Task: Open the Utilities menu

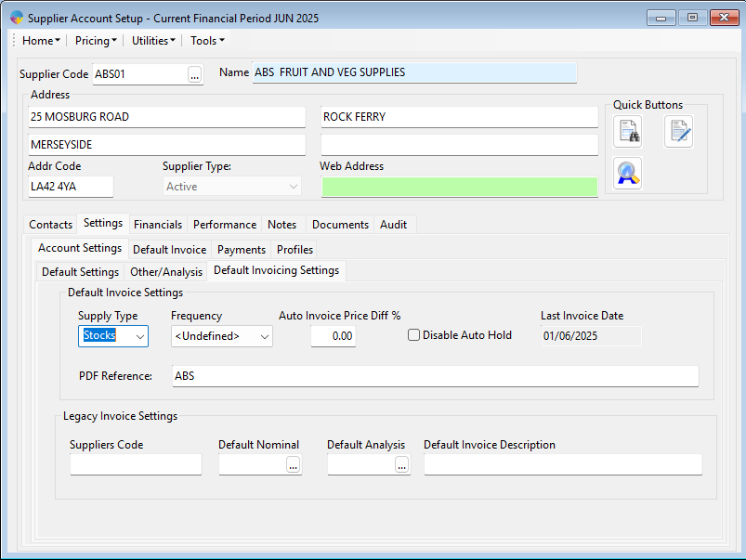Action: [x=153, y=41]
